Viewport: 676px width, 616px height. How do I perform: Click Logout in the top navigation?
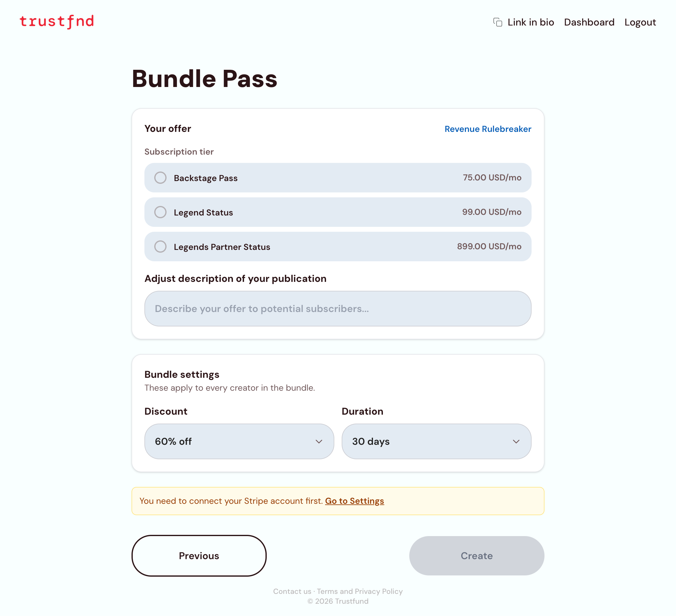point(640,22)
